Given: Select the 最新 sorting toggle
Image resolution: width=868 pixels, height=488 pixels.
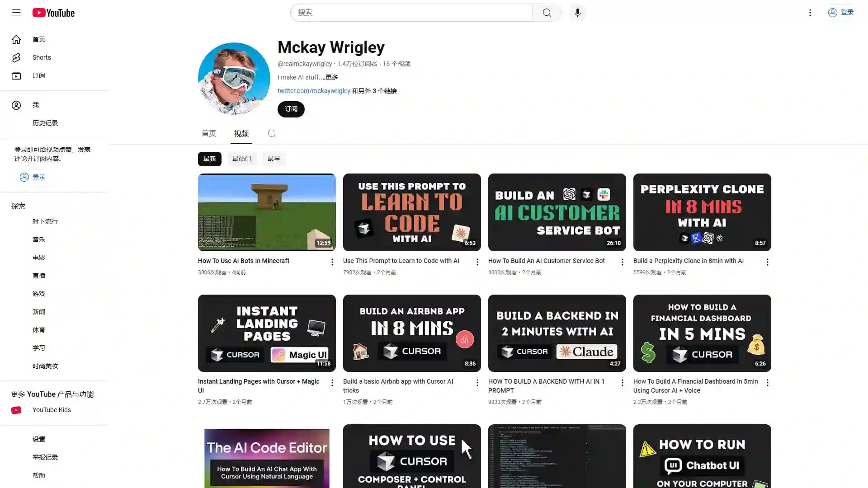Looking at the screenshot, I should [x=209, y=159].
